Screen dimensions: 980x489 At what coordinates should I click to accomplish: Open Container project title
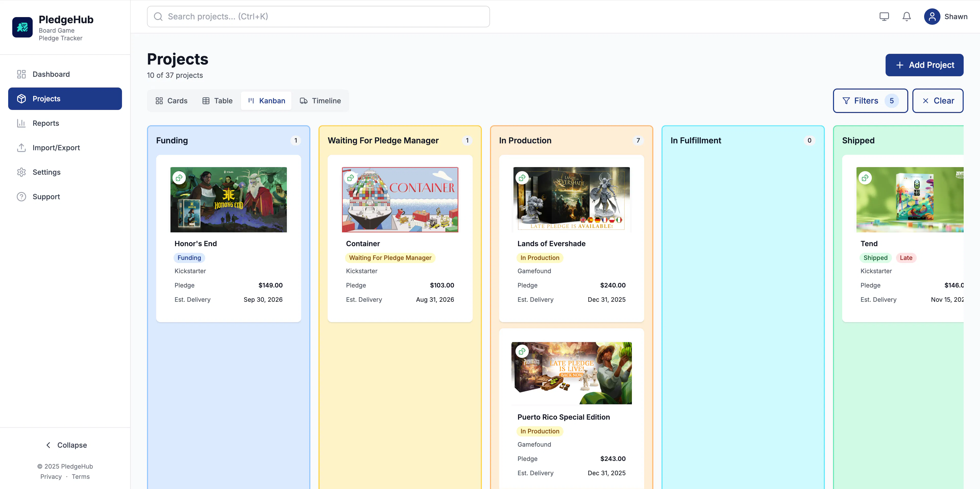coord(363,244)
